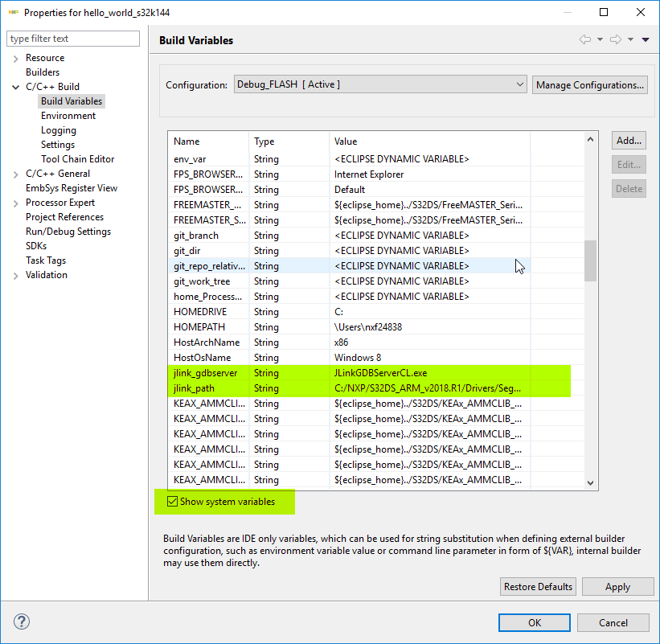Screen dimensions: 660x644
Task: Click the back navigation arrow icon
Action: (585, 39)
